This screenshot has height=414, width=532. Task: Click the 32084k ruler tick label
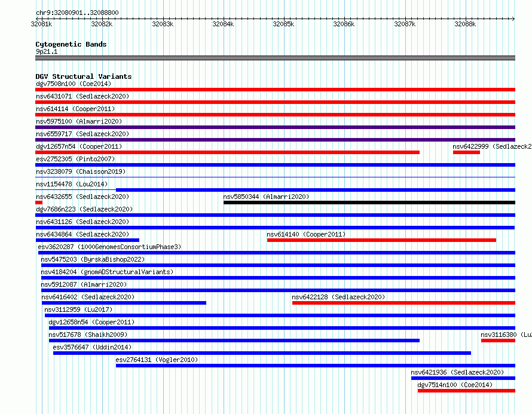(x=223, y=24)
